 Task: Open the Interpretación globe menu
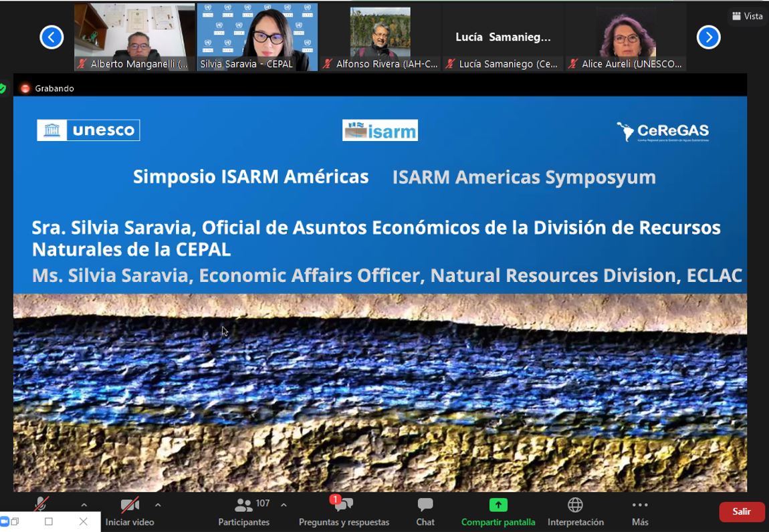pyautogui.click(x=575, y=512)
